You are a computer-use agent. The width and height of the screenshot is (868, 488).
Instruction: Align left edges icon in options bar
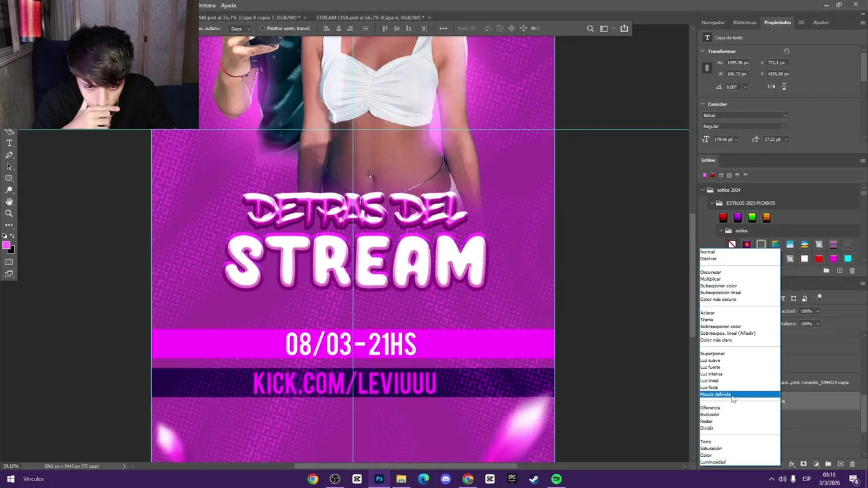click(326, 28)
